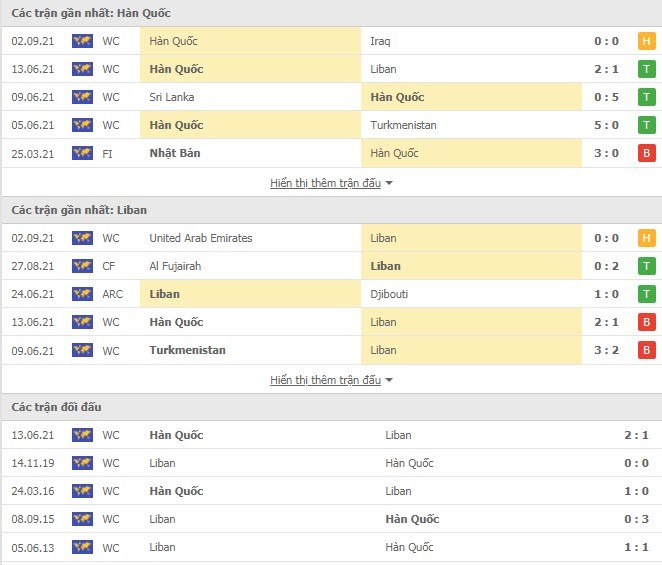Viewport: 662px width, 565px height.
Task: Click the green win badge for Al Fujairah match
Action: 646,266
